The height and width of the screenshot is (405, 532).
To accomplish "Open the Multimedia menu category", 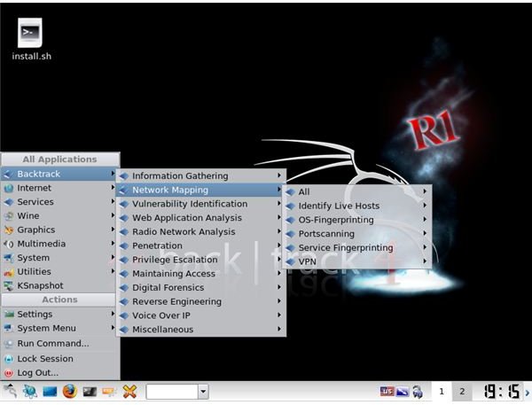I will 59,244.
